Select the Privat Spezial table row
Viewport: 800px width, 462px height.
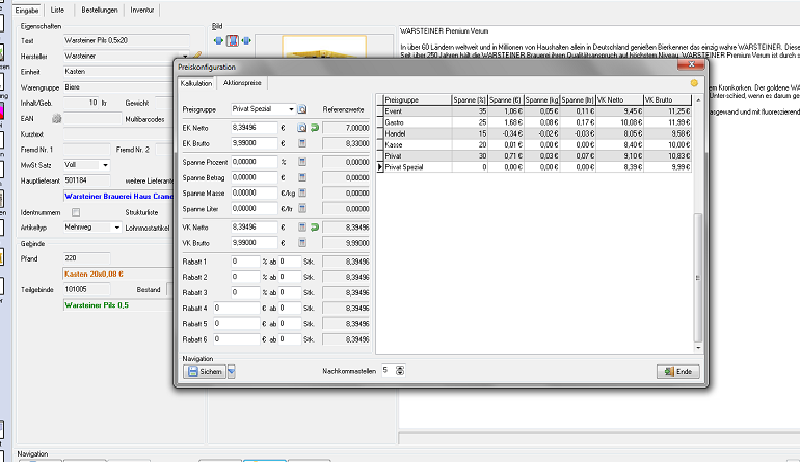click(x=534, y=167)
